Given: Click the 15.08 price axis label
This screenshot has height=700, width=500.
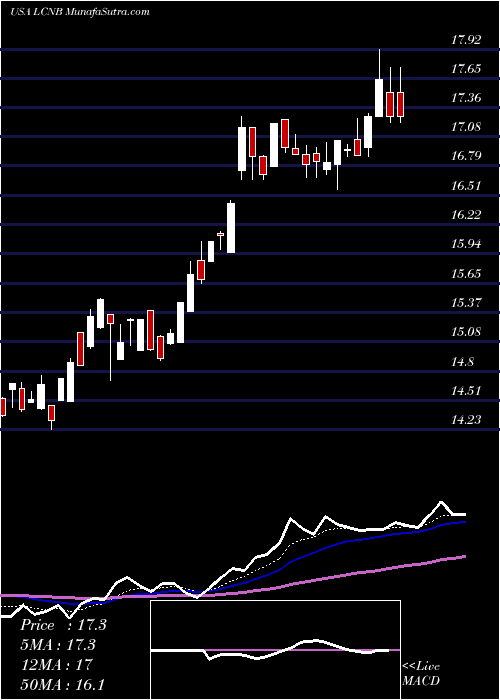Looking at the screenshot, I should (466, 332).
